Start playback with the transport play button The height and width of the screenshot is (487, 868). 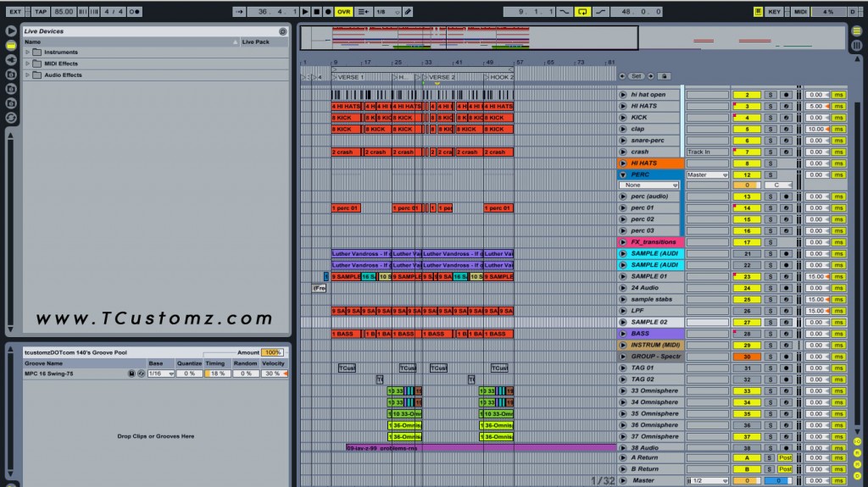pyautogui.click(x=305, y=11)
